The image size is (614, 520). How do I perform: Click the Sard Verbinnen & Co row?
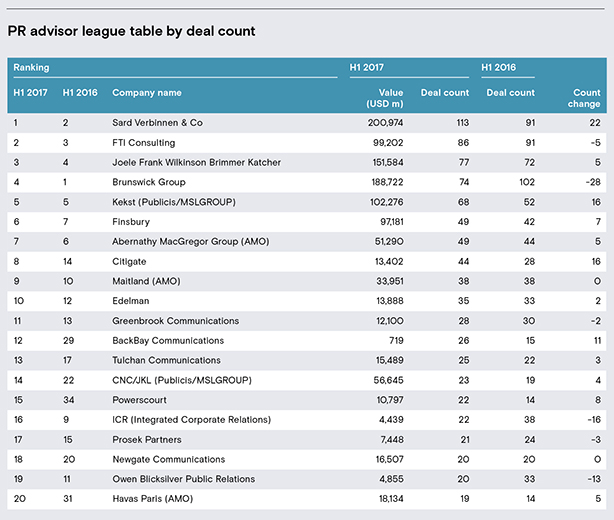coord(307,123)
